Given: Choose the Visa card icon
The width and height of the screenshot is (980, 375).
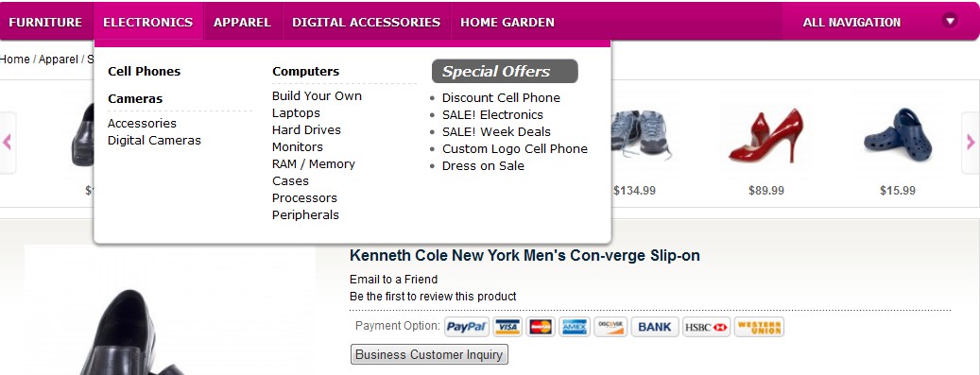Looking at the screenshot, I should tap(507, 327).
